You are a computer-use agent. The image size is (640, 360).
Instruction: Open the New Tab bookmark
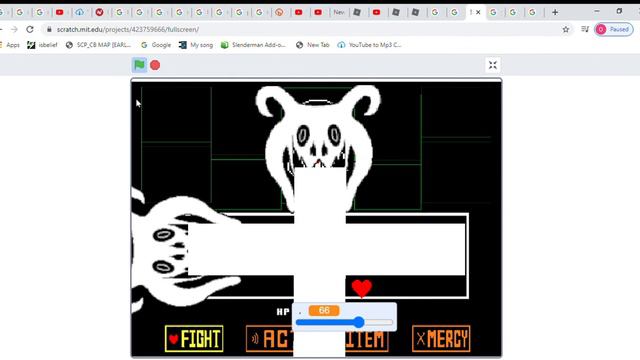pos(313,45)
